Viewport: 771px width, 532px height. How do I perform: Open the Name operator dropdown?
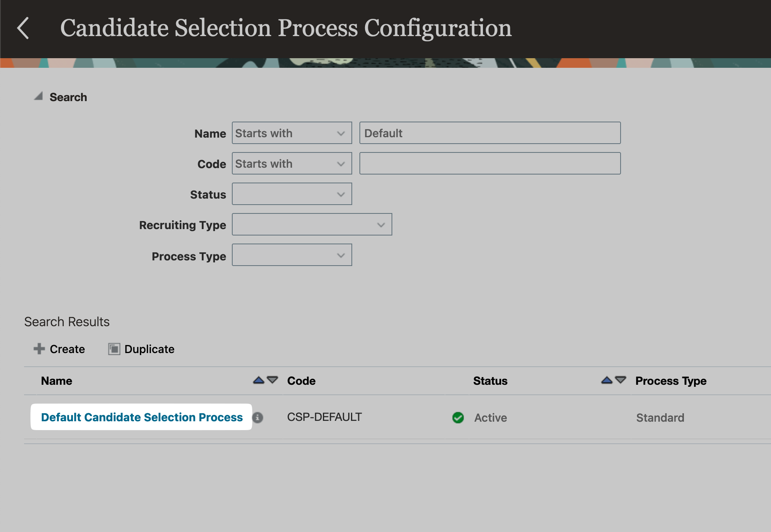pos(292,133)
